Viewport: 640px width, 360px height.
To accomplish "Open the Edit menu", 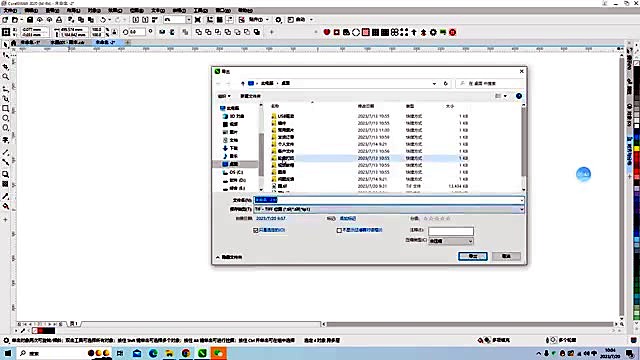I will (31, 10).
